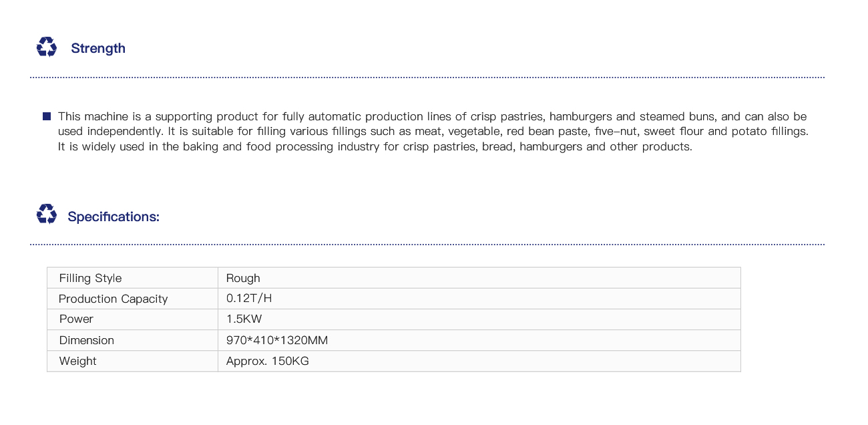Click the Rough value cell
This screenshot has height=425, width=868.
(479, 278)
